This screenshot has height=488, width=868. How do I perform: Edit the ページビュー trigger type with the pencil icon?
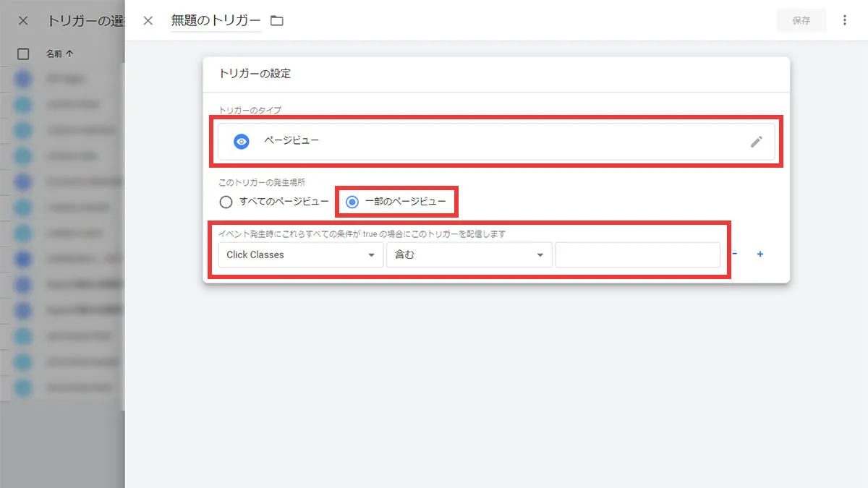click(x=757, y=141)
